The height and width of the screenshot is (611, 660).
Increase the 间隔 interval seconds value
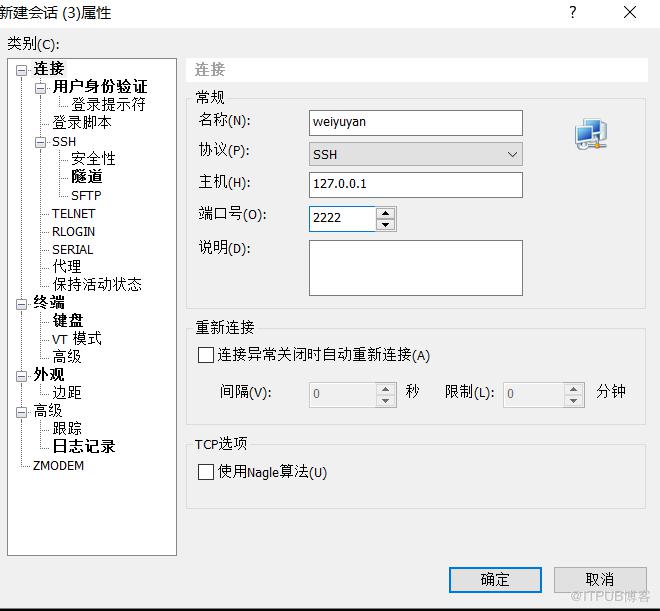click(386, 389)
